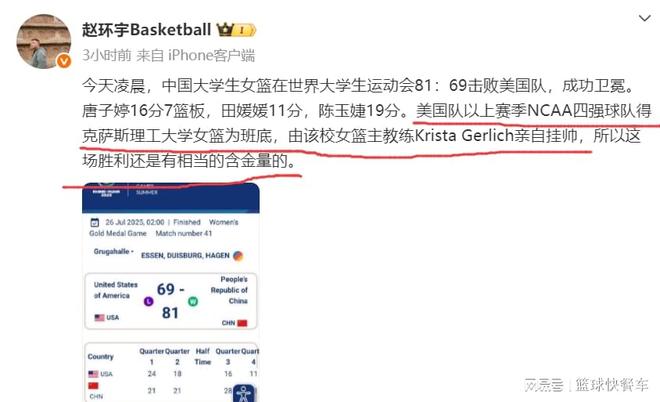Click the USA row flag in quarter table
This screenshot has height=402, width=660.
(93, 374)
